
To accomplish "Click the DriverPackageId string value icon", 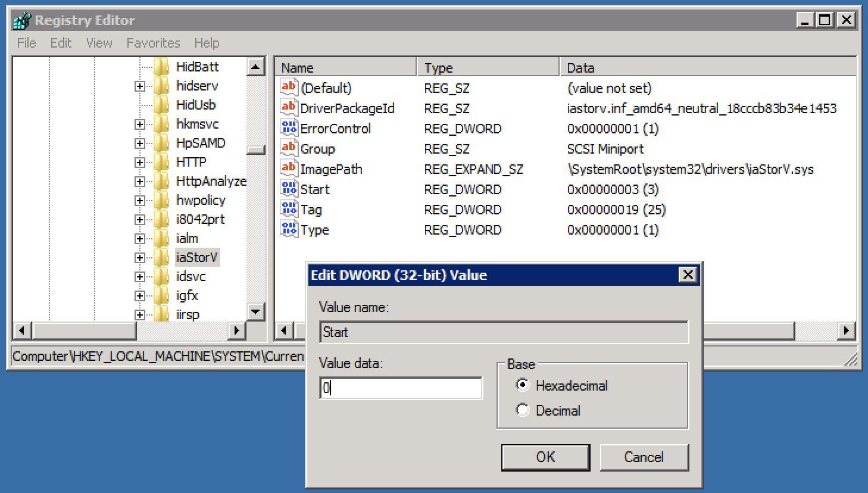I will pos(289,108).
